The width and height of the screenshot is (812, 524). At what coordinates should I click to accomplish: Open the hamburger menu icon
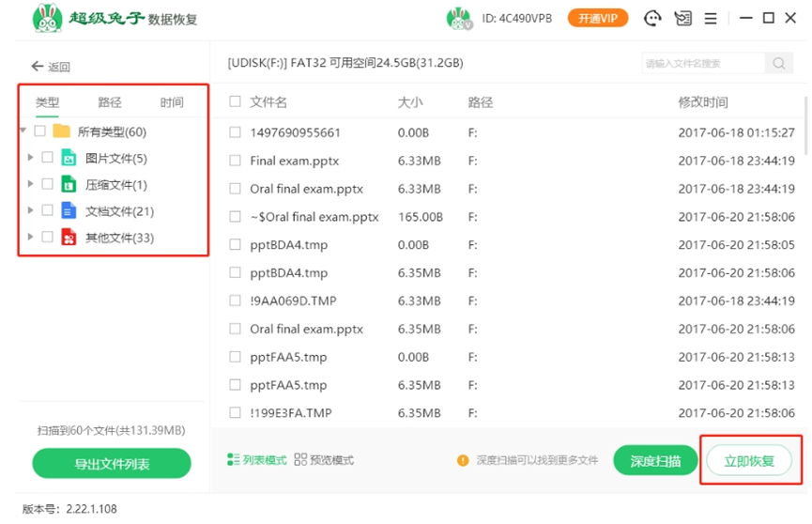711,18
